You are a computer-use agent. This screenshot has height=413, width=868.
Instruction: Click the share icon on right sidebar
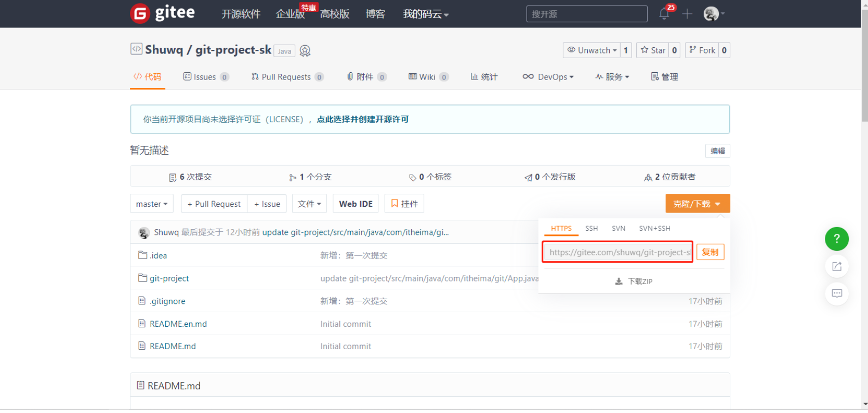(836, 267)
